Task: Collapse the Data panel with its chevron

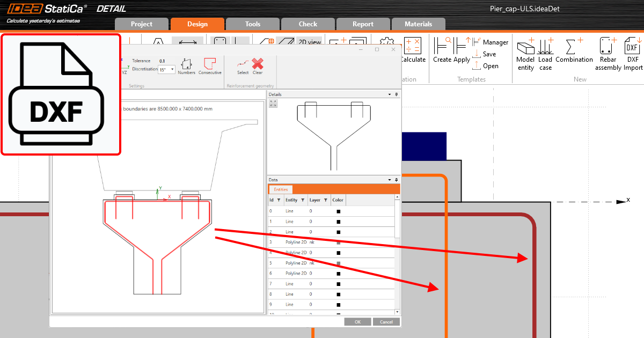Action: tap(389, 180)
